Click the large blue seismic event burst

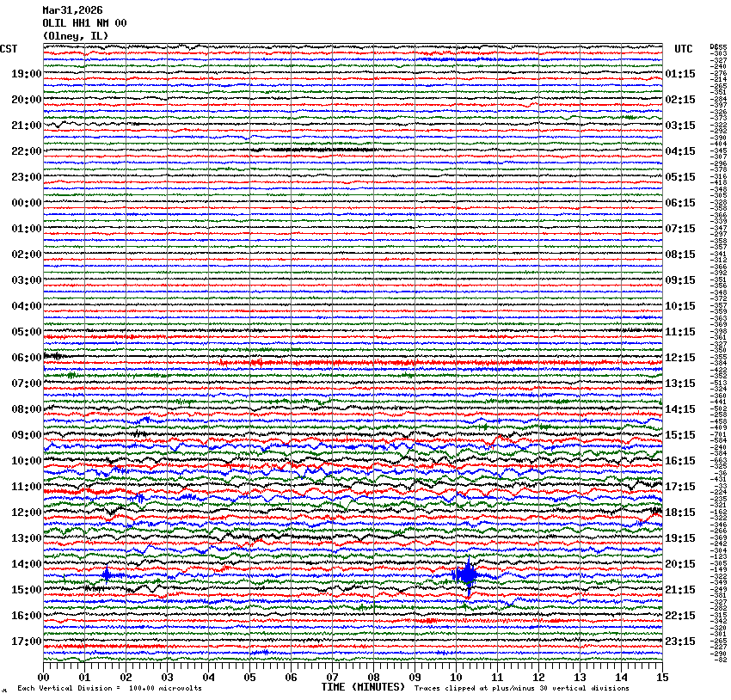pyautogui.click(x=467, y=575)
